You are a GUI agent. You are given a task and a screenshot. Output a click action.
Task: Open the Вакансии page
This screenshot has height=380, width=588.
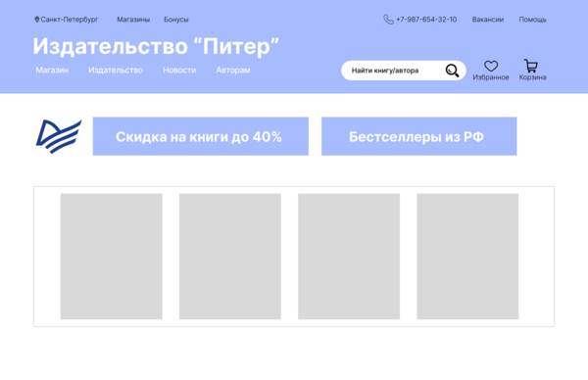coord(487,20)
